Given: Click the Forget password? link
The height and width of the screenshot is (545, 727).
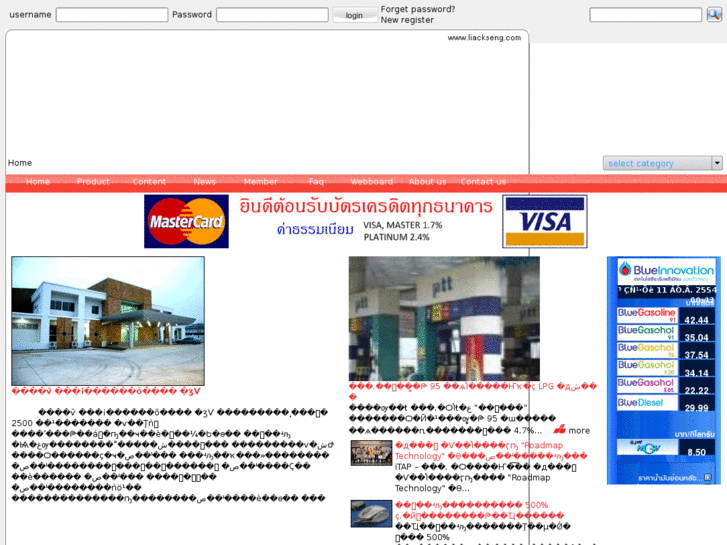Looking at the screenshot, I should (418, 9).
